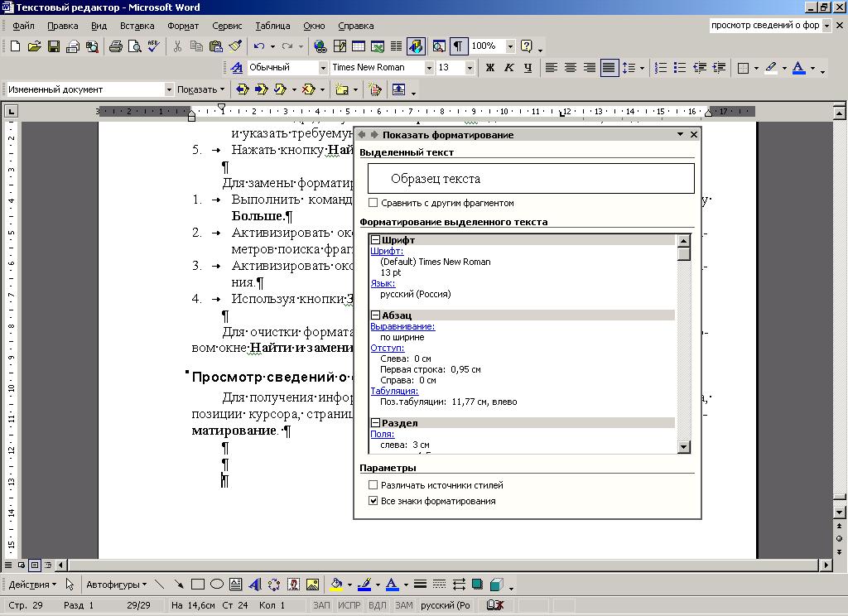Open the Times New Roman font dropdown

428,68
